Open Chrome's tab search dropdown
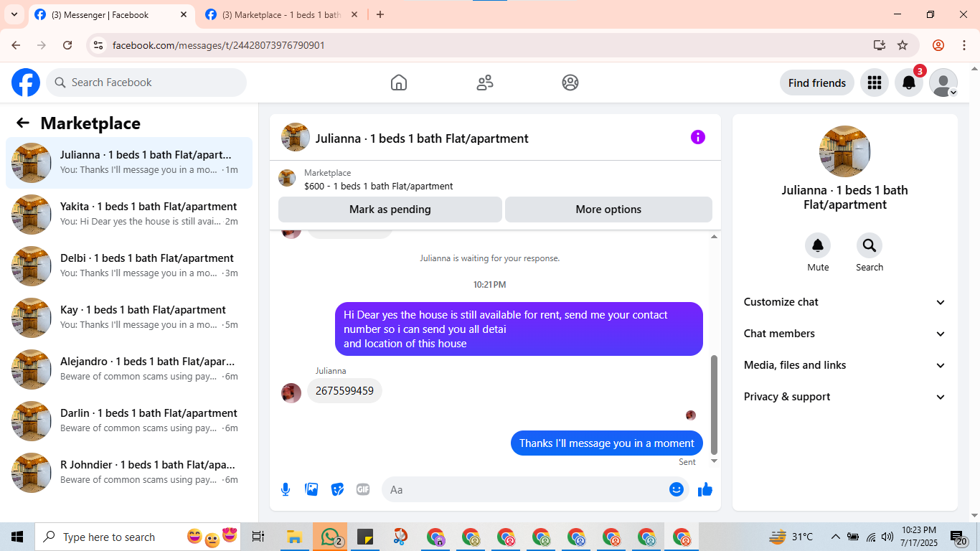This screenshot has width=980, height=551. [x=14, y=14]
